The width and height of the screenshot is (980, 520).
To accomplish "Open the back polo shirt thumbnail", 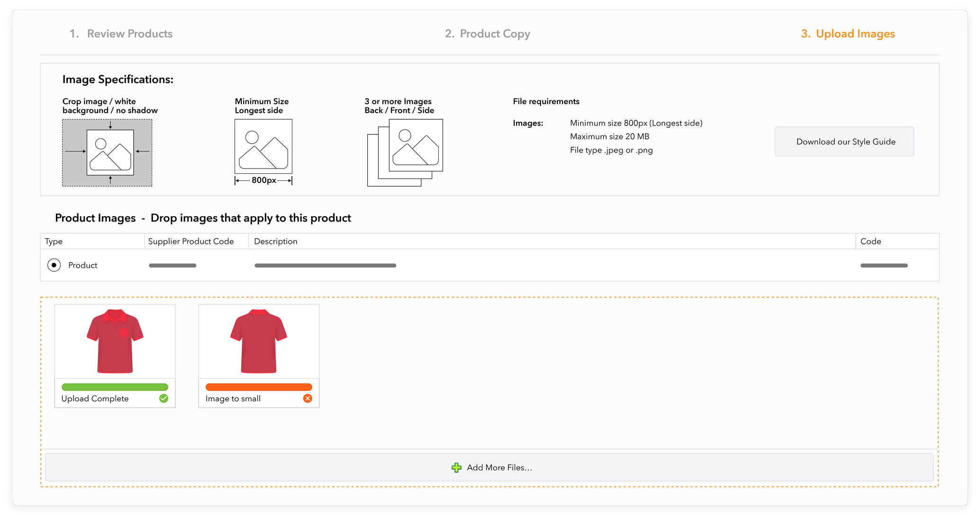I will [259, 341].
